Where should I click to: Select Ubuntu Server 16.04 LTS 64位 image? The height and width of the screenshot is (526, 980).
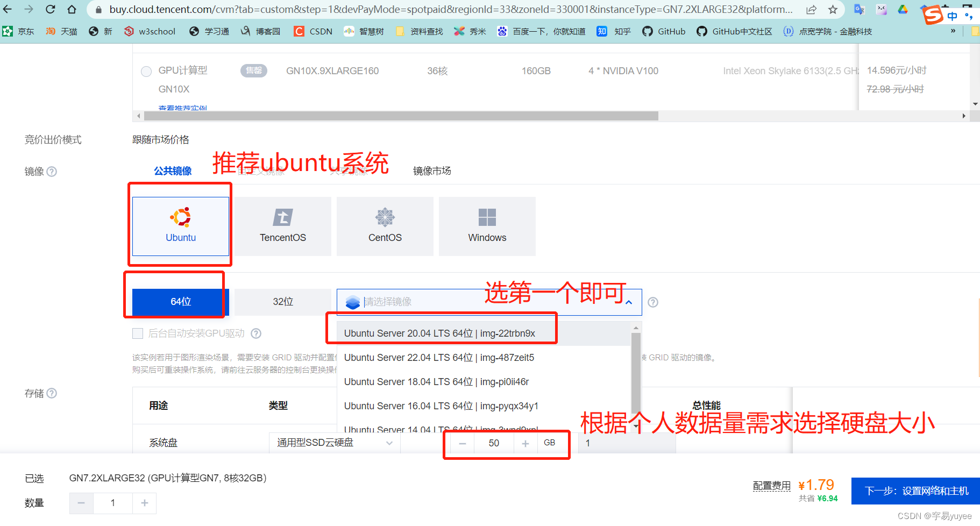tap(484, 406)
